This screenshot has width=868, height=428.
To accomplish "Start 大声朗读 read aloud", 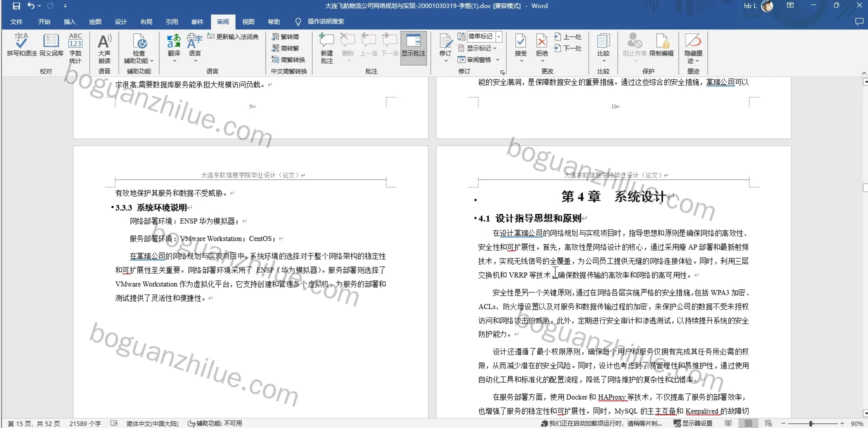I will point(104,48).
